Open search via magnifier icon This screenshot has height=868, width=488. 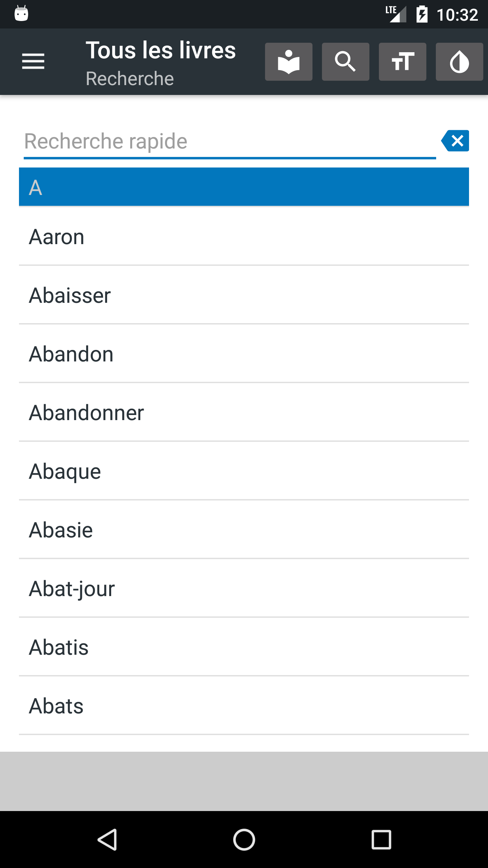(x=345, y=62)
